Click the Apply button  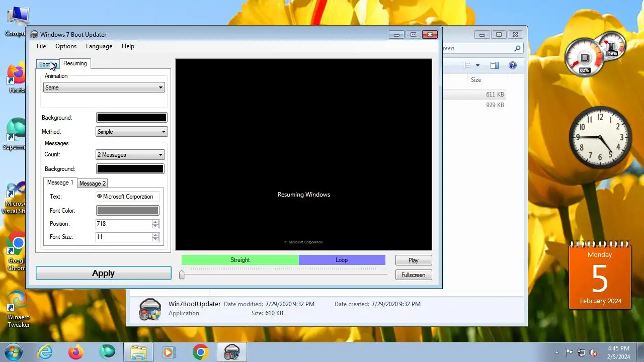pyautogui.click(x=104, y=274)
